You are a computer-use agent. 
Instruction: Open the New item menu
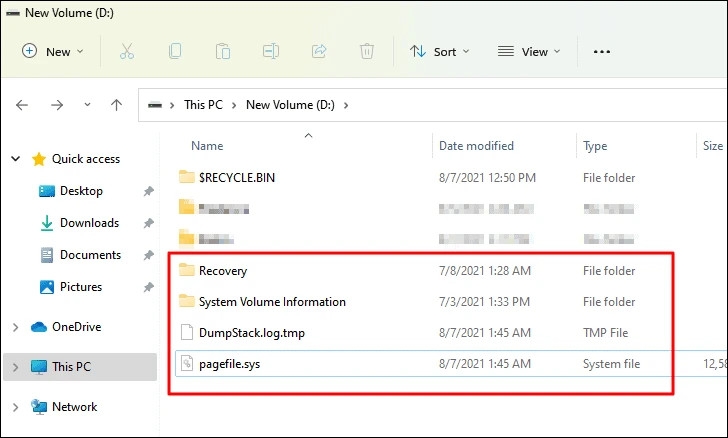click(53, 52)
